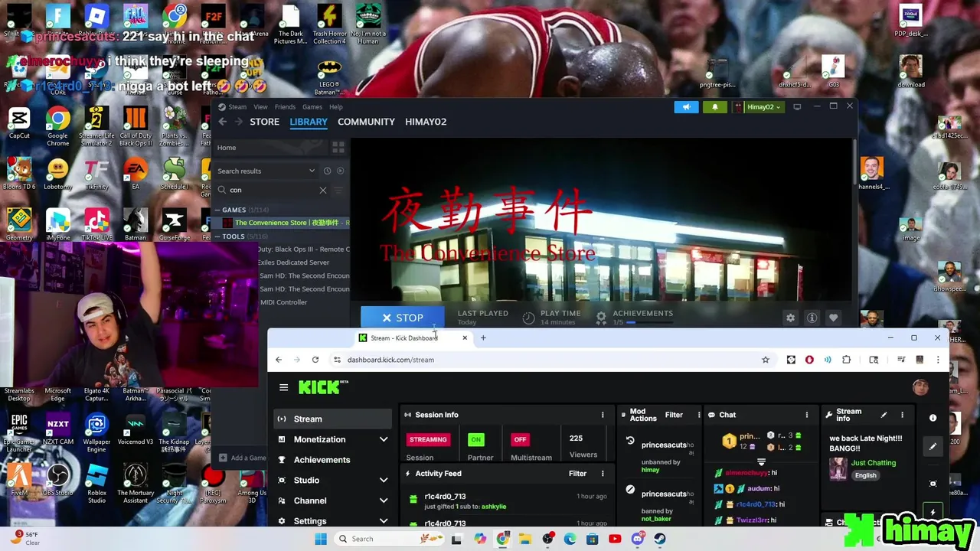
Task: Clear the Steam library search text
Action: (x=322, y=190)
